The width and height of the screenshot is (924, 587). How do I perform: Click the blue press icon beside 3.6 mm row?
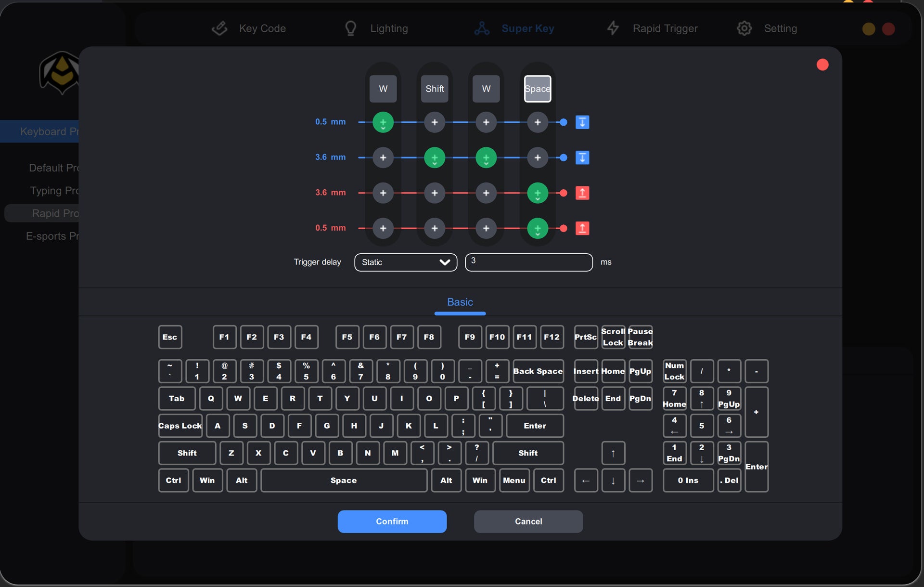(582, 157)
